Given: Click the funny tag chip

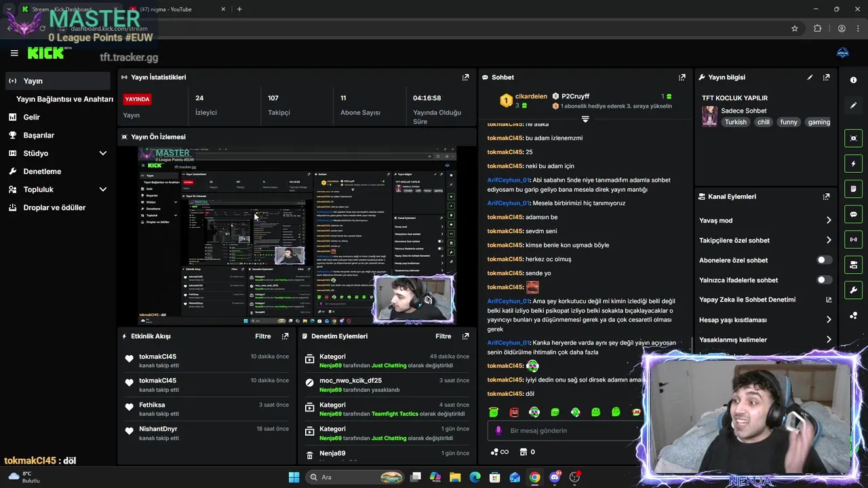Looking at the screenshot, I should pyautogui.click(x=789, y=122).
